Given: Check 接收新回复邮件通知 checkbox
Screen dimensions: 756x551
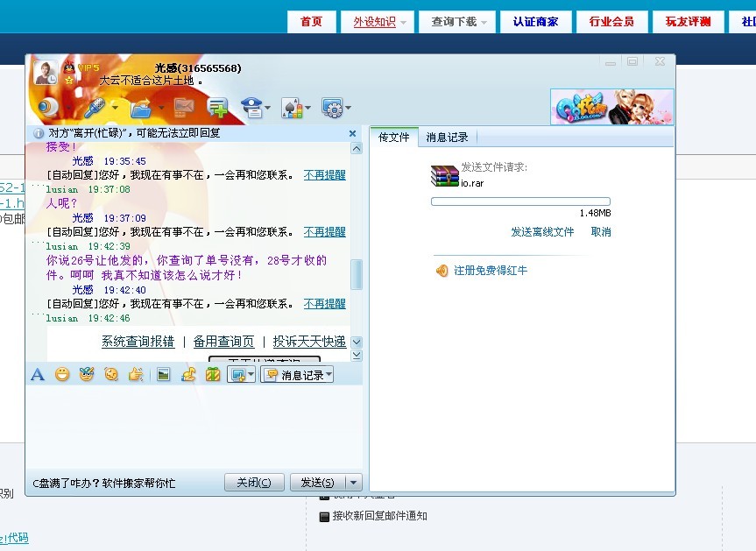Looking at the screenshot, I should tap(324, 517).
